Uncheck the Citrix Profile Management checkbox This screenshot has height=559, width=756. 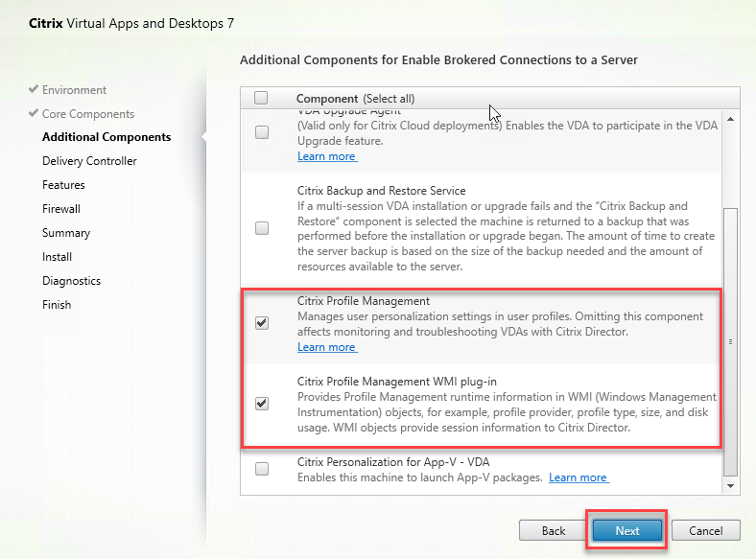[262, 323]
